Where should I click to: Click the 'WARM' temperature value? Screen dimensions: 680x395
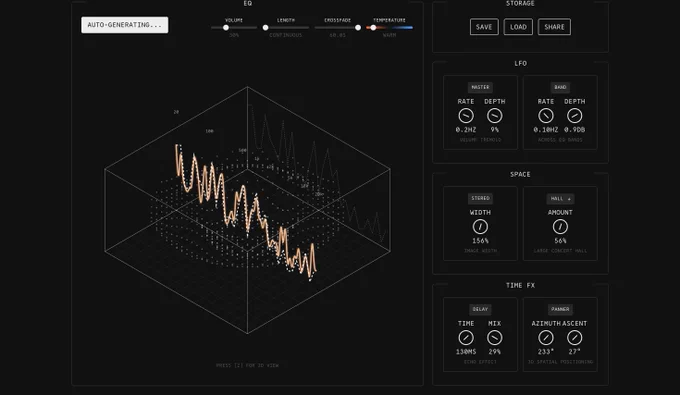389,35
